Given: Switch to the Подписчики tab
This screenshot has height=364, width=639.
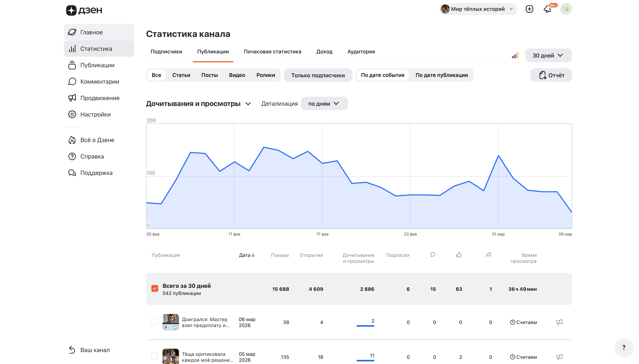Looking at the screenshot, I should point(166,52).
